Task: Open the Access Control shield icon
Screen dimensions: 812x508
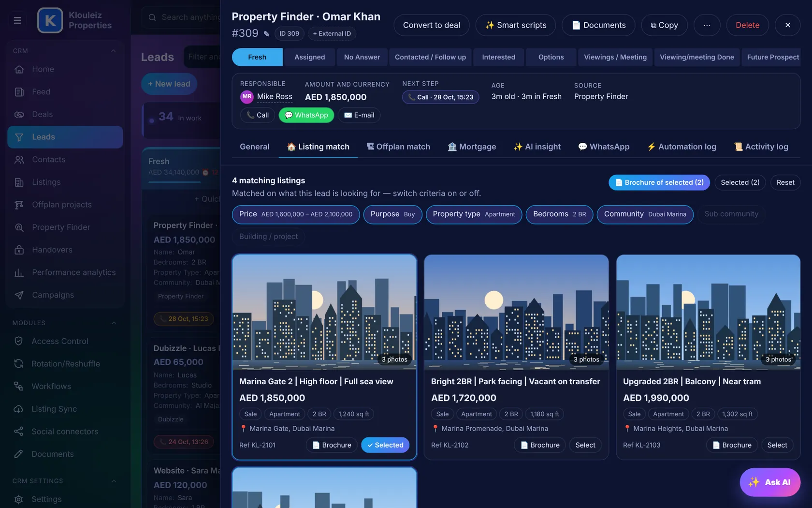Action: point(19,341)
